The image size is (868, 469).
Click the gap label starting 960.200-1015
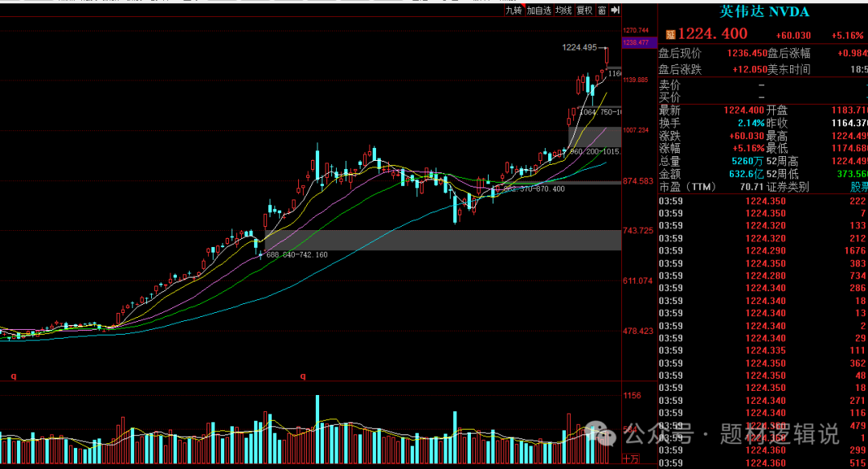pos(596,151)
